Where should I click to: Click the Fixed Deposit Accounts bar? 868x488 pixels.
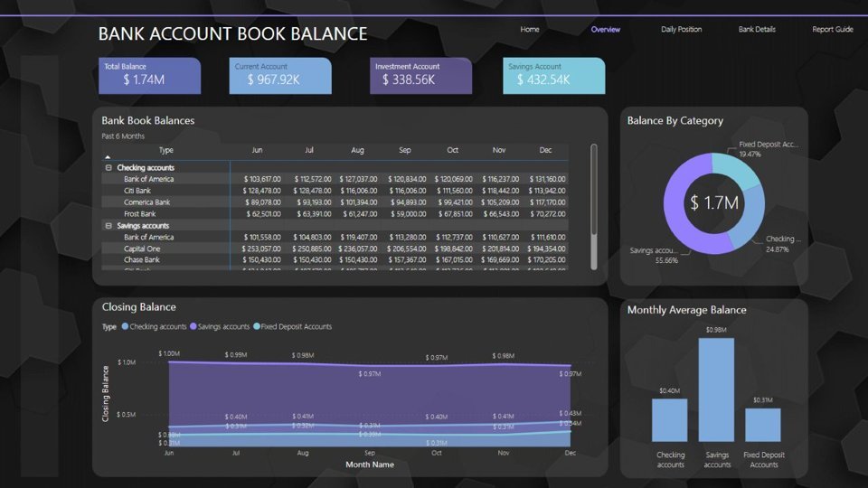coord(763,425)
